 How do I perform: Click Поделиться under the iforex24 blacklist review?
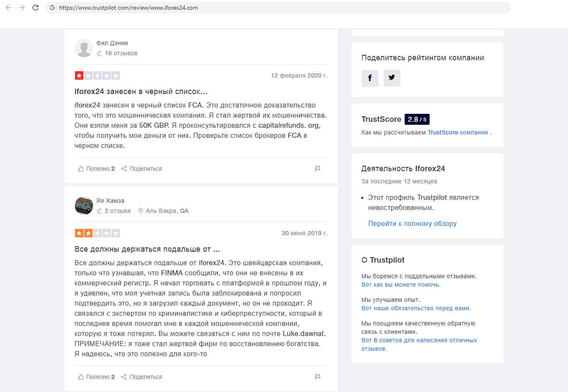point(142,169)
